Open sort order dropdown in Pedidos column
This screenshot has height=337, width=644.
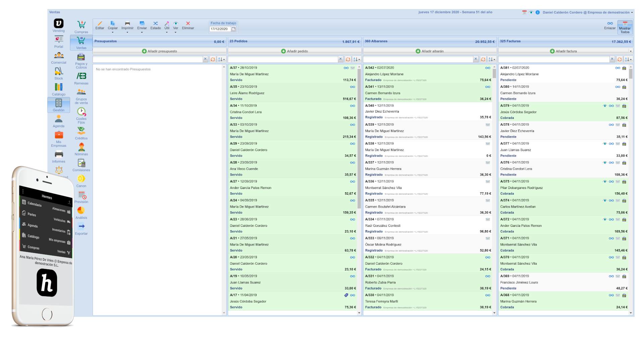pyautogui.click(x=357, y=59)
